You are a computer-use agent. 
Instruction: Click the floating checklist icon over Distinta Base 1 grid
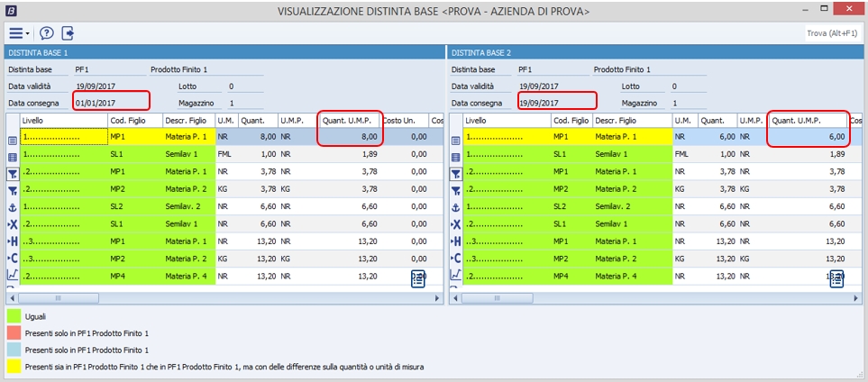coord(417,279)
